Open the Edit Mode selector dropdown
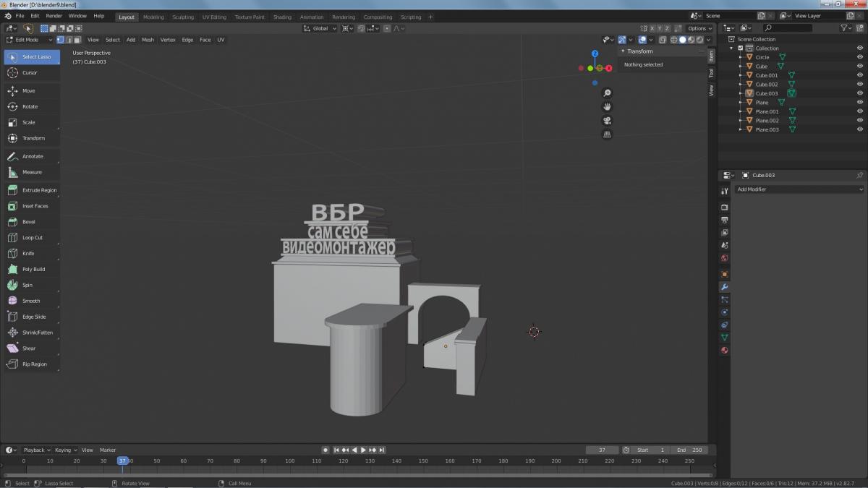868x488 pixels. (29, 40)
